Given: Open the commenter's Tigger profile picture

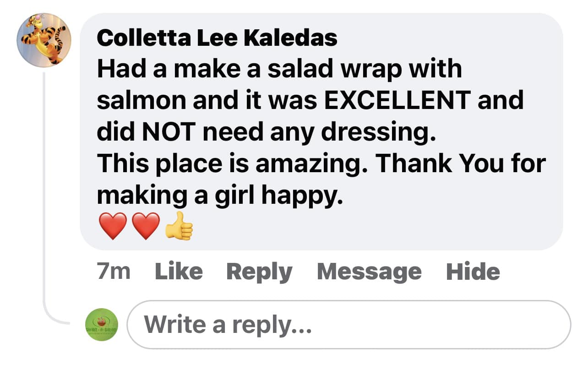Looking at the screenshot, I should click(x=44, y=40).
